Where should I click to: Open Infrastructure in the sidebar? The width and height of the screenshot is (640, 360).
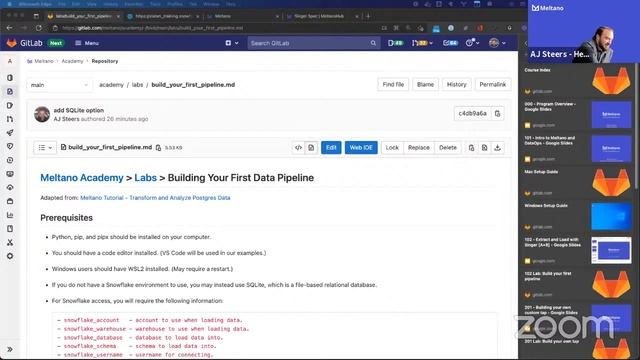click(x=10, y=187)
